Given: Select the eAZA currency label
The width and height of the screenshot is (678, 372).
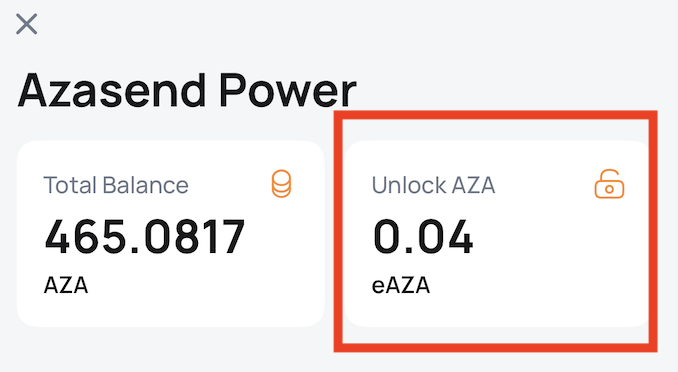Looking at the screenshot, I should 401,285.
